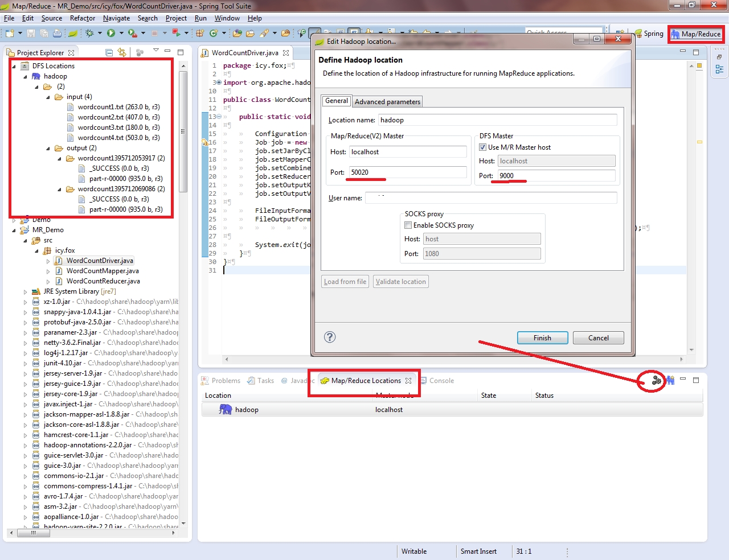
Task: Click the Run with external tools icon
Action: 132,34
